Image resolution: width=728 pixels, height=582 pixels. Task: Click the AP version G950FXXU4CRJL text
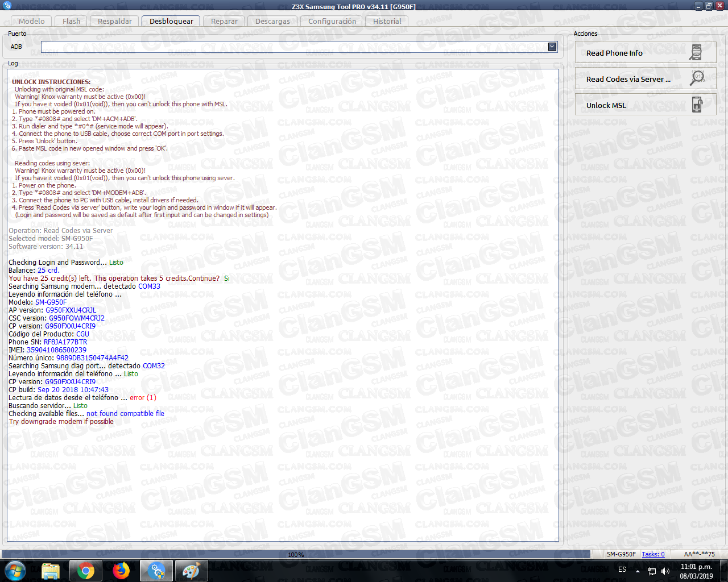pyautogui.click(x=71, y=310)
